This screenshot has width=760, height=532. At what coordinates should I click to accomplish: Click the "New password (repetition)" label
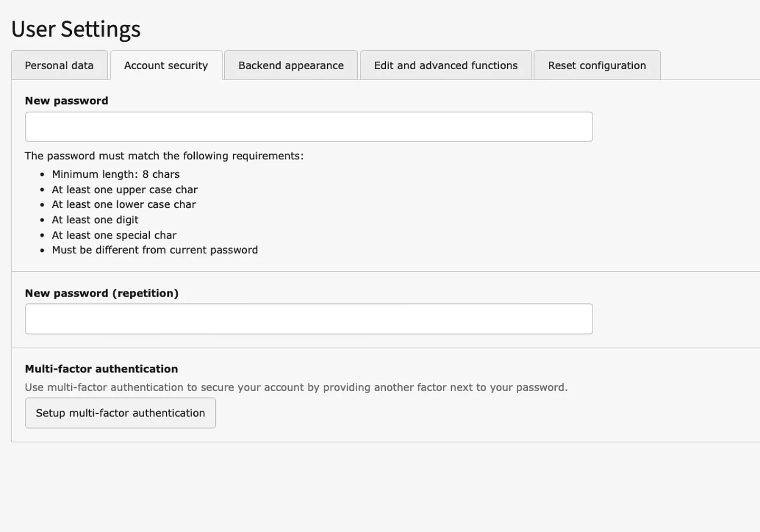coord(101,293)
